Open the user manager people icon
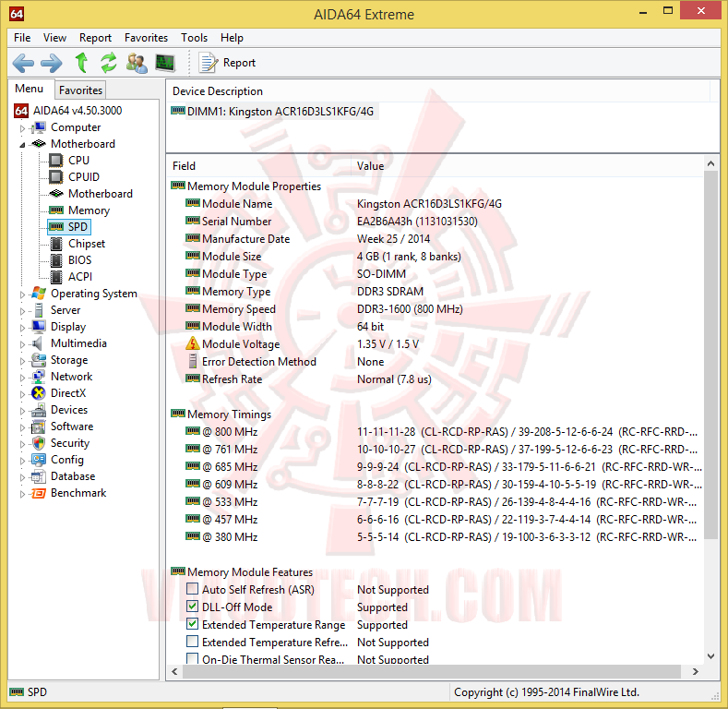Screen dimensions: 728x709 (137, 63)
